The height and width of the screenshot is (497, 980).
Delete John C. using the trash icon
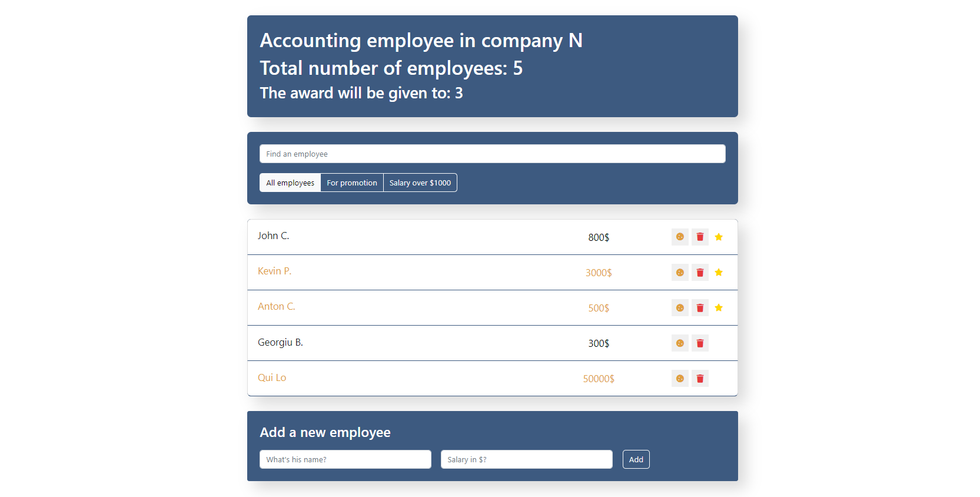coord(700,237)
